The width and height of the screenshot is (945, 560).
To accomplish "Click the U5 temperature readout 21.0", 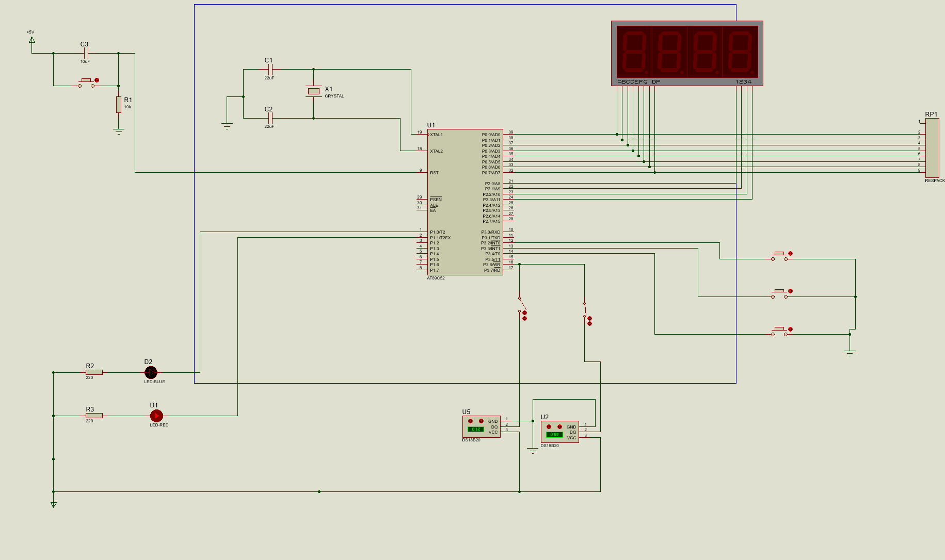I will [476, 429].
